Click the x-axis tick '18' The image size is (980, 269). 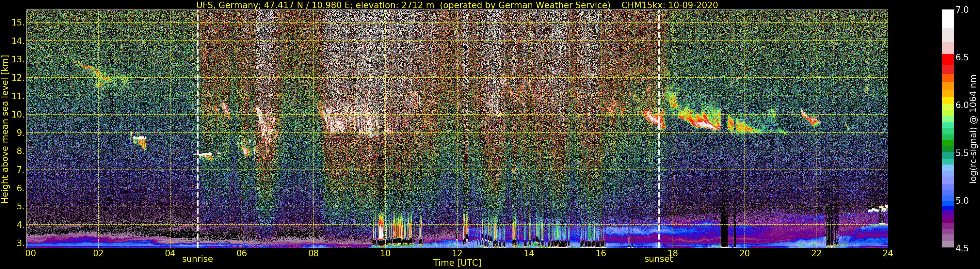click(672, 253)
